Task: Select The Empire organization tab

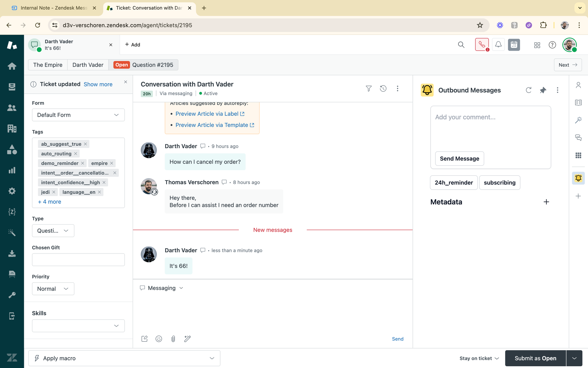Action: [x=48, y=65]
